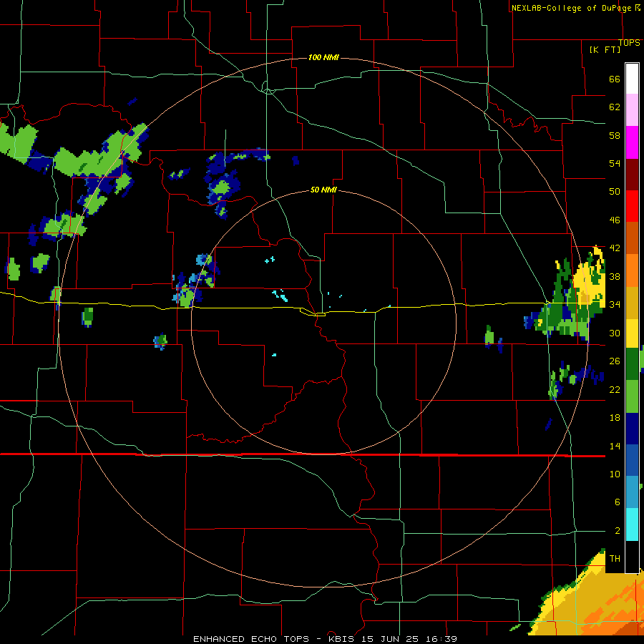This screenshot has width=644, height=644.
Task: Click the 54 legend value
Action: [x=615, y=163]
